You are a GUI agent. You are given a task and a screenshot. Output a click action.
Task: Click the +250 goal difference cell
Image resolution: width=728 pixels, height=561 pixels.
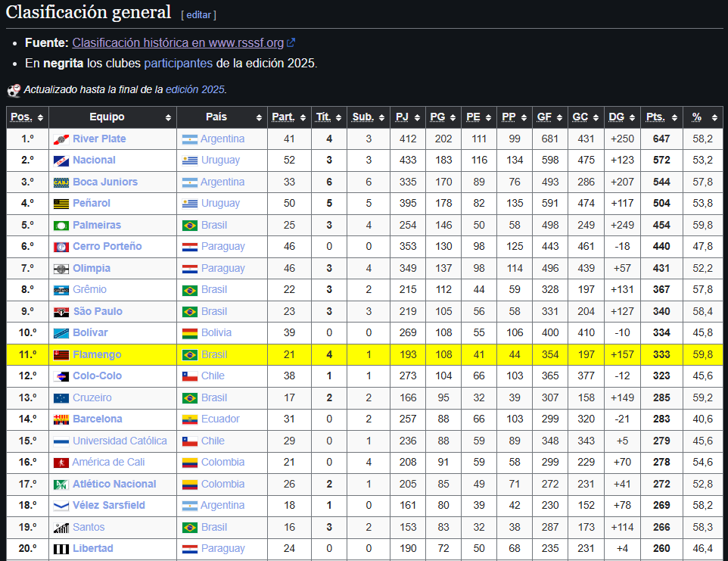click(x=622, y=139)
